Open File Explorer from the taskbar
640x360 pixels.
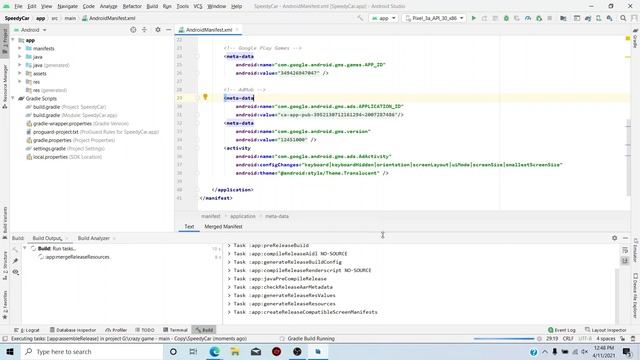235,351
